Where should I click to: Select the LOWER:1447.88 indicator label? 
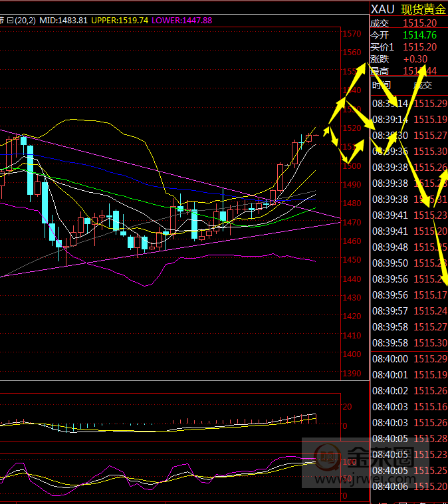pyautogui.click(x=181, y=21)
